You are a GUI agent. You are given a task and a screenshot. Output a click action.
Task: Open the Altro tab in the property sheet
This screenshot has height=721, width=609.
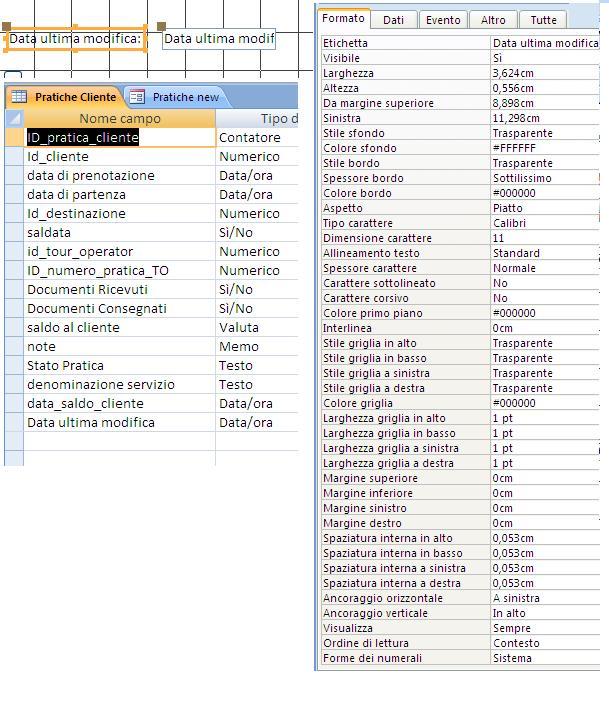tap(493, 20)
